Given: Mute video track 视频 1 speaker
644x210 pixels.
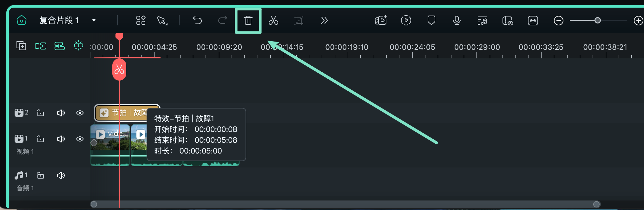Looking at the screenshot, I should pyautogui.click(x=61, y=139).
